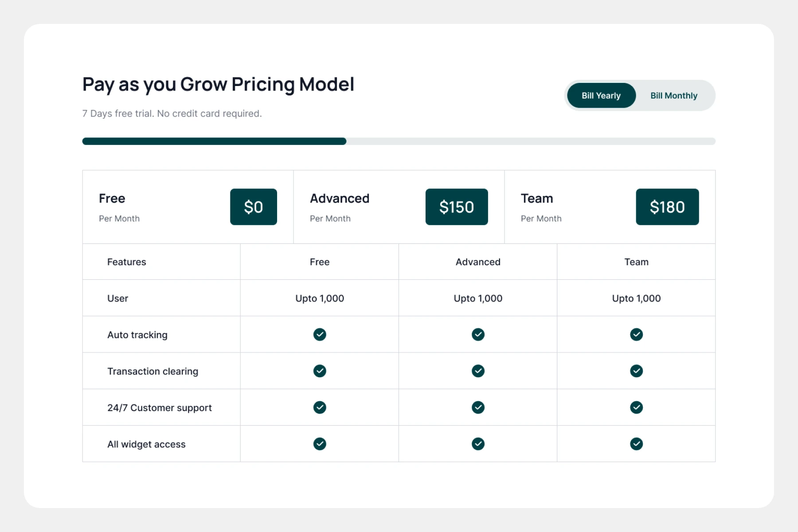Click All widget access checkmark under Team
This screenshot has height=532, width=798.
pos(636,444)
